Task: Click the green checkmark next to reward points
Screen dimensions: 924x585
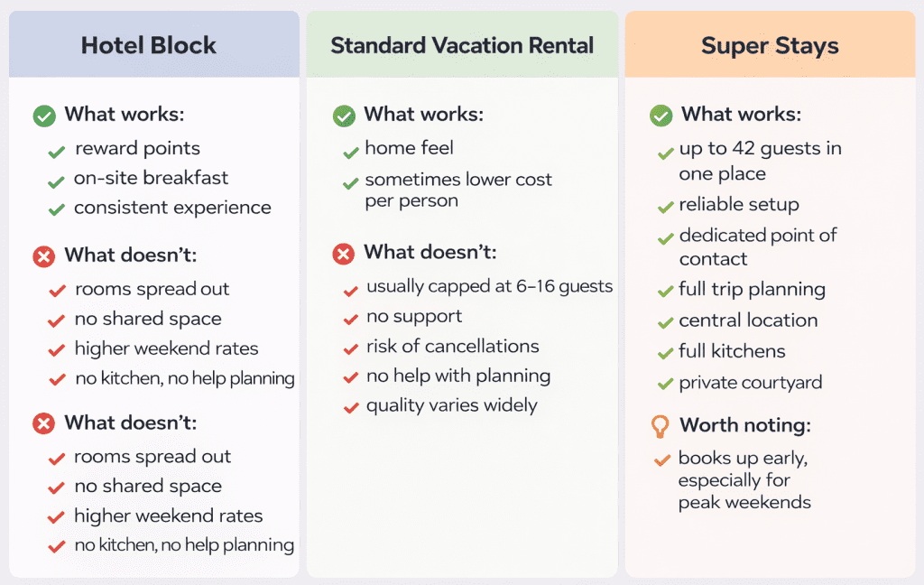Action: click(x=57, y=151)
